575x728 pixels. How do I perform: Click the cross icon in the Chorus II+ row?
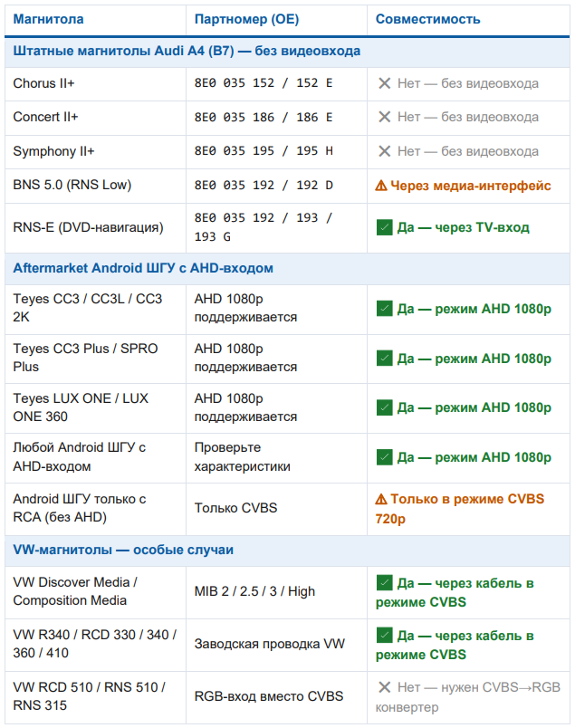tap(385, 83)
